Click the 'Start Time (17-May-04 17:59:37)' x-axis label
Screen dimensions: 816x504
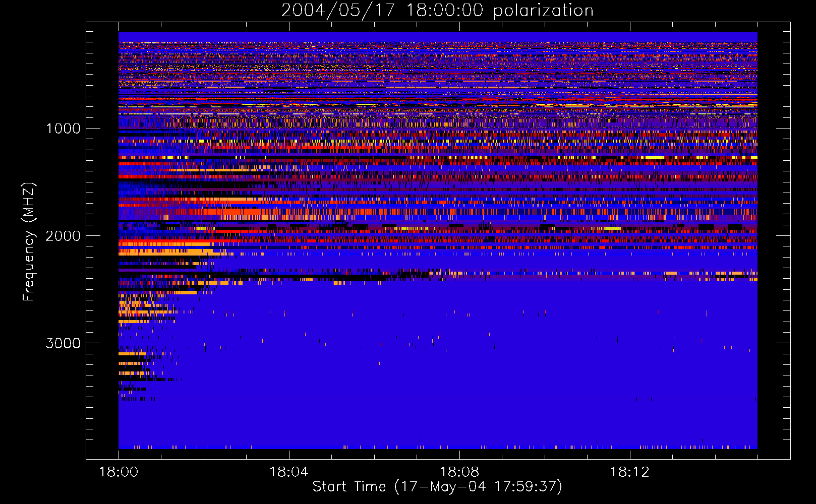437,487
